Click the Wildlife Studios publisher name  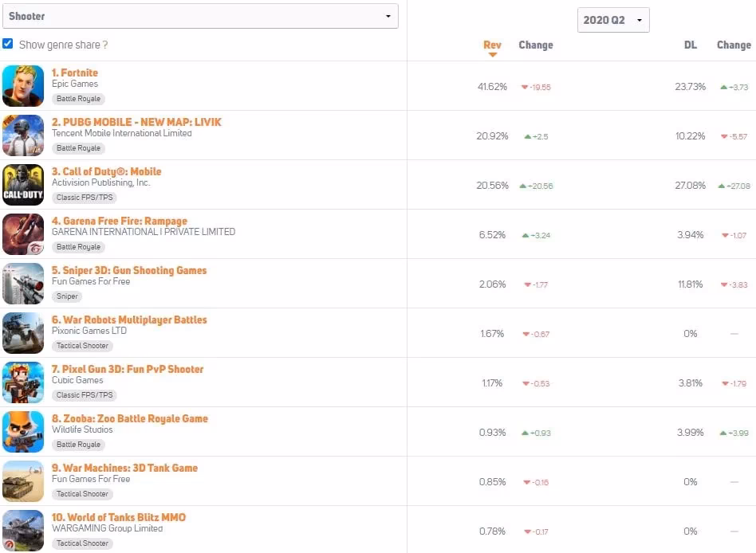point(82,429)
